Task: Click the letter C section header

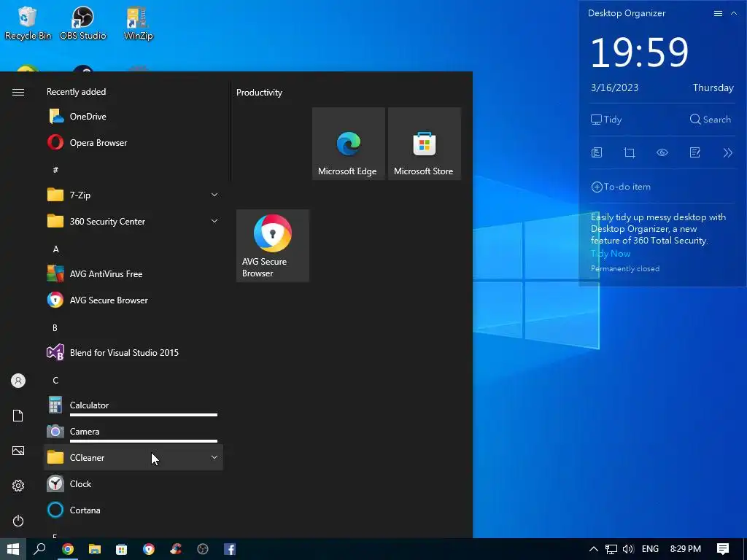Action: pos(55,380)
